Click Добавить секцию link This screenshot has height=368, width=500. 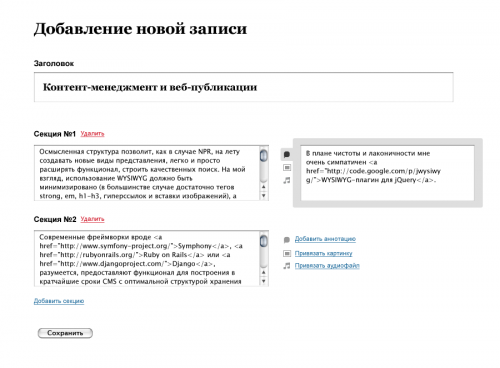(x=59, y=301)
